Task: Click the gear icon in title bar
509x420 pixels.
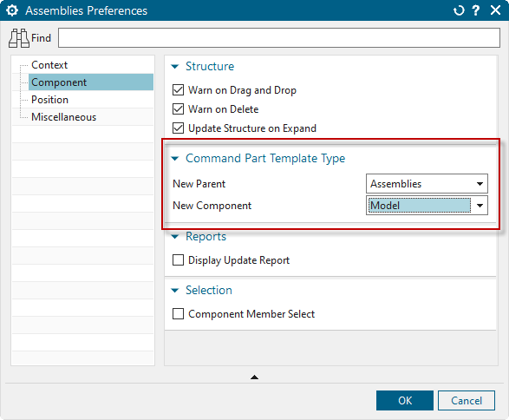Action: (12, 10)
